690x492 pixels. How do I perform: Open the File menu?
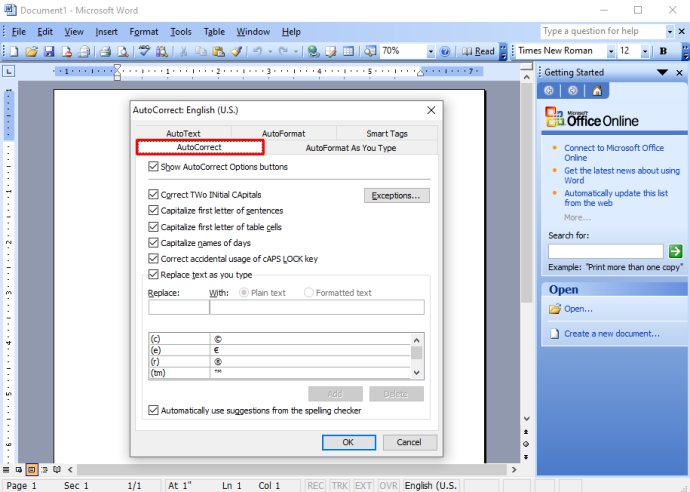point(18,32)
